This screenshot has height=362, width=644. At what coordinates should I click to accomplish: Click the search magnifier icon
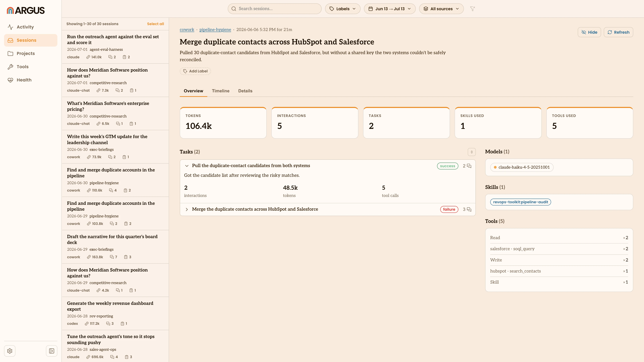234,9
